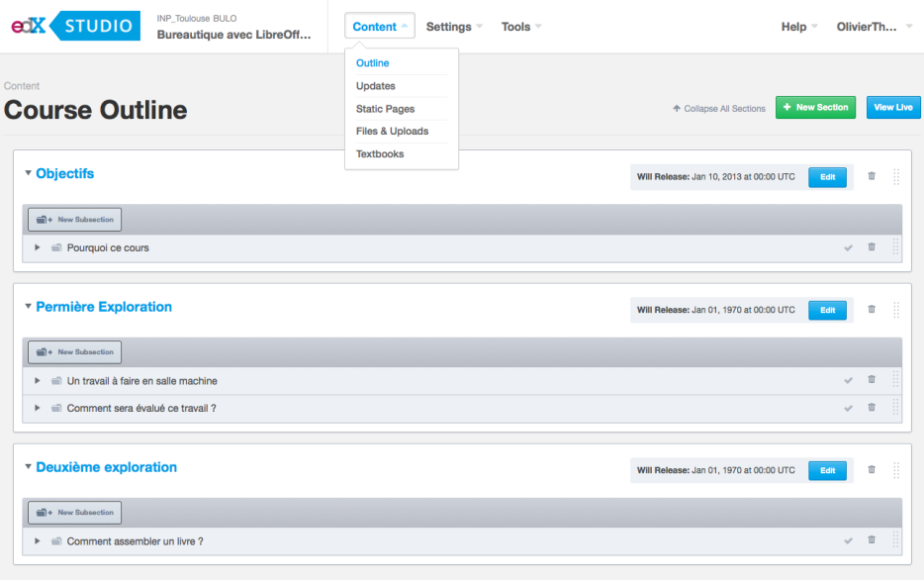The image size is (924, 580).
Task: Expand the Un travail à faire subsection
Action: (38, 381)
